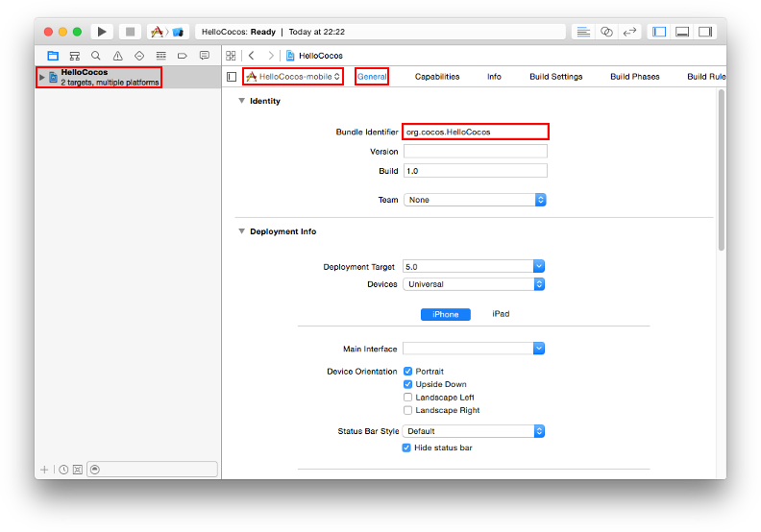Show the Assistant editor
The image size is (761, 532).
tap(606, 32)
